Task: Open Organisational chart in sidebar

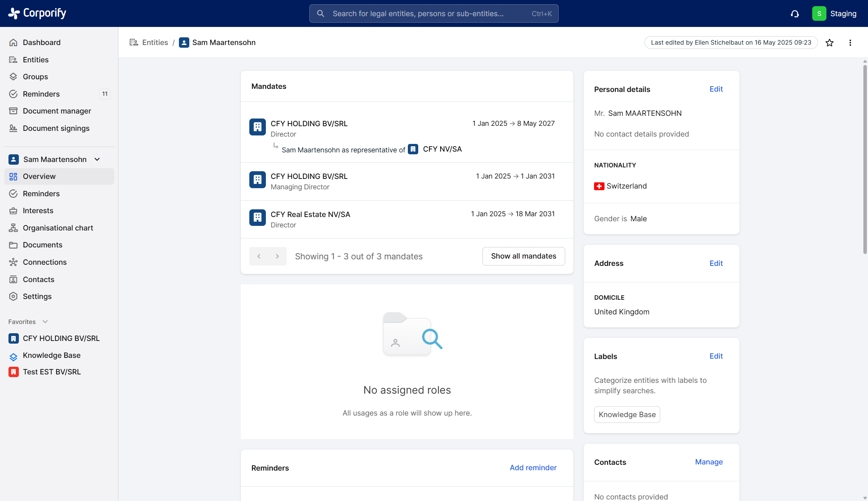Action: 58,228
